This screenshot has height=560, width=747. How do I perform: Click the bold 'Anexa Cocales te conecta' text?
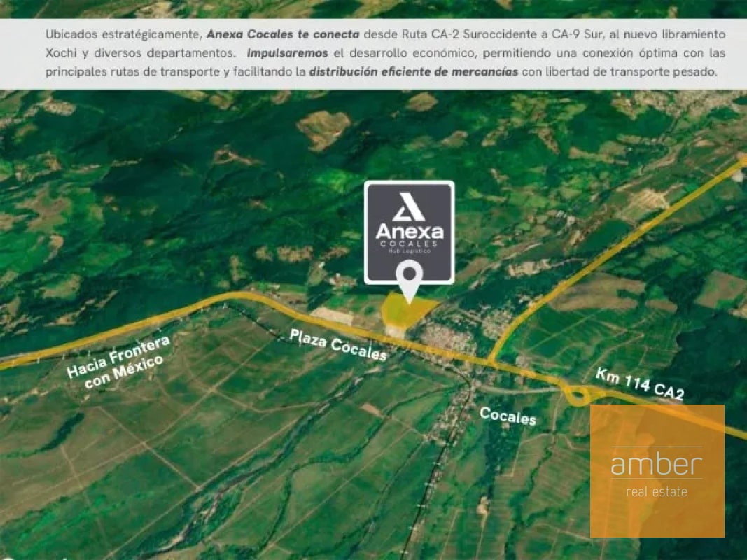283,34
